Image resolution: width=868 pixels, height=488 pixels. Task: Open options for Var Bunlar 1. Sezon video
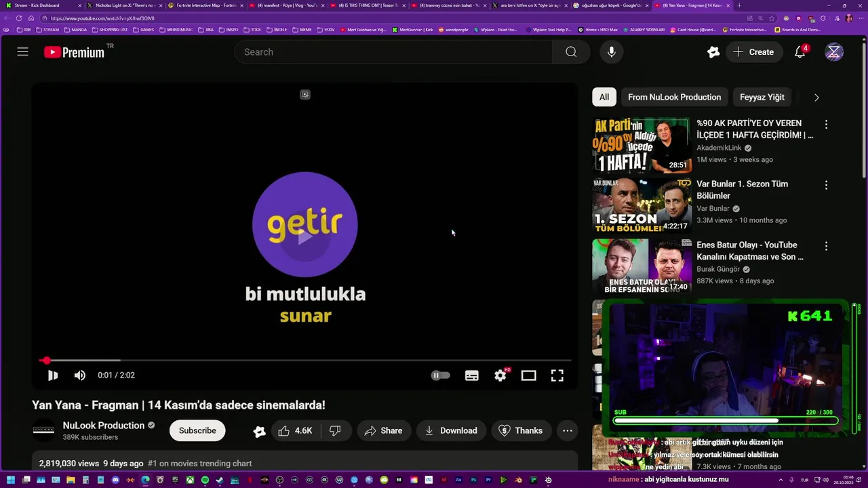click(x=826, y=185)
